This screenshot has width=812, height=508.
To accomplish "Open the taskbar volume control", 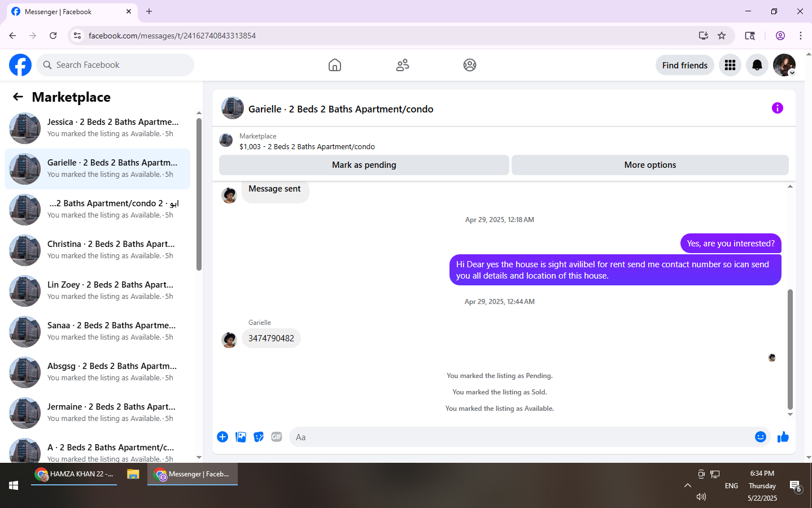I will point(701,497).
